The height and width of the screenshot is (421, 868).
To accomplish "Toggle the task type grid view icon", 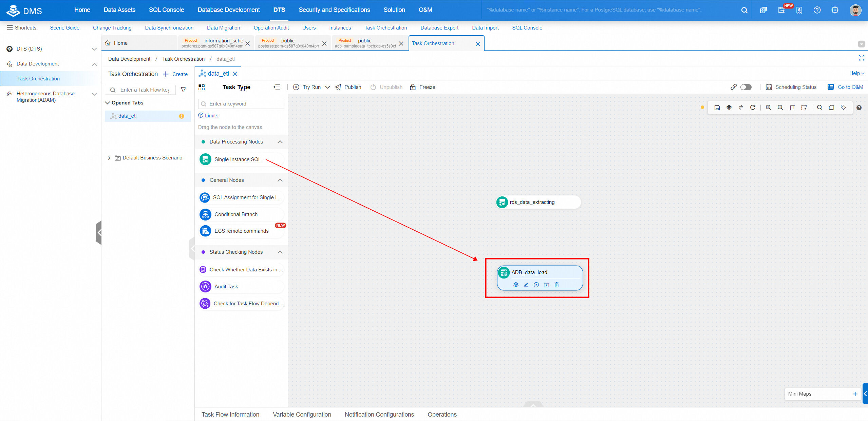I will pyautogui.click(x=202, y=87).
